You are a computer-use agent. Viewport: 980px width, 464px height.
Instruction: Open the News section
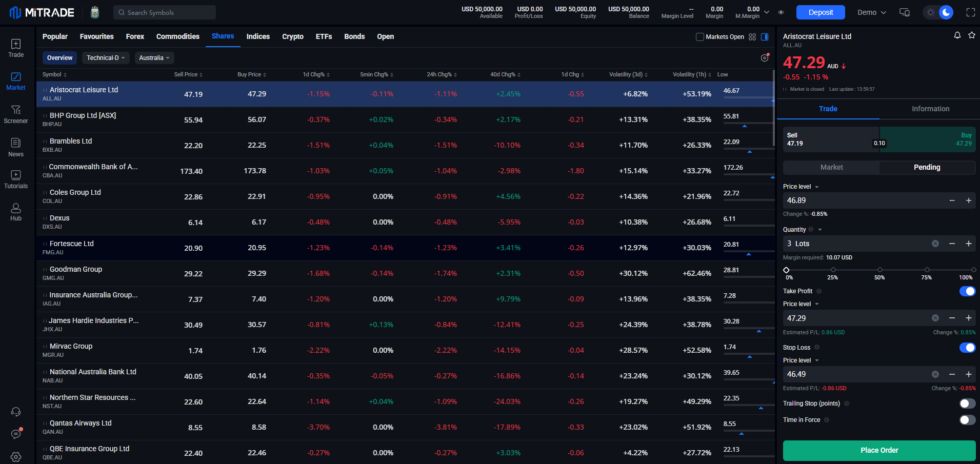(x=15, y=148)
